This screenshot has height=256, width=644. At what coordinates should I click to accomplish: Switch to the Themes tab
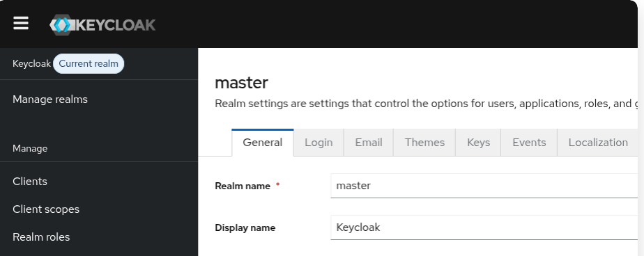pyautogui.click(x=424, y=143)
